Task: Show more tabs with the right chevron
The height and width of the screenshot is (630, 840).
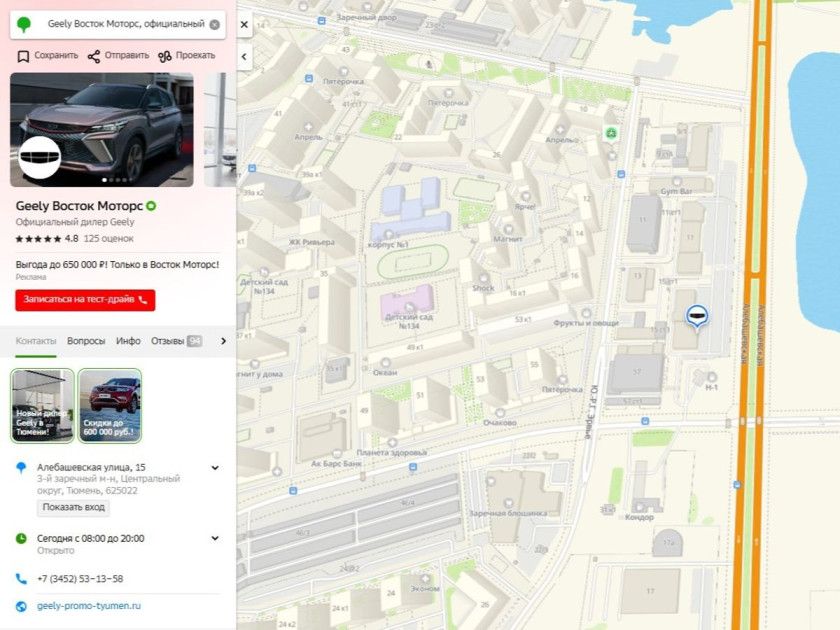Action: point(223,341)
